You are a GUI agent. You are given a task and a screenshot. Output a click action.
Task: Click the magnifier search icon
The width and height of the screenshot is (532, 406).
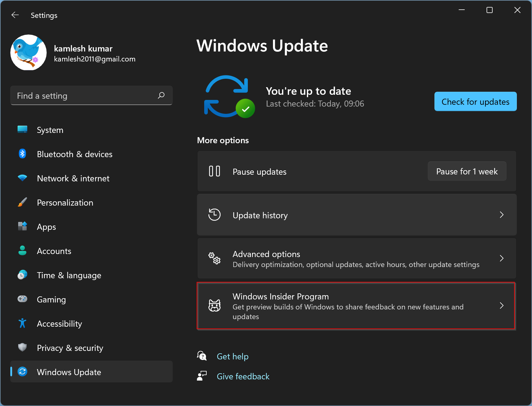161,96
